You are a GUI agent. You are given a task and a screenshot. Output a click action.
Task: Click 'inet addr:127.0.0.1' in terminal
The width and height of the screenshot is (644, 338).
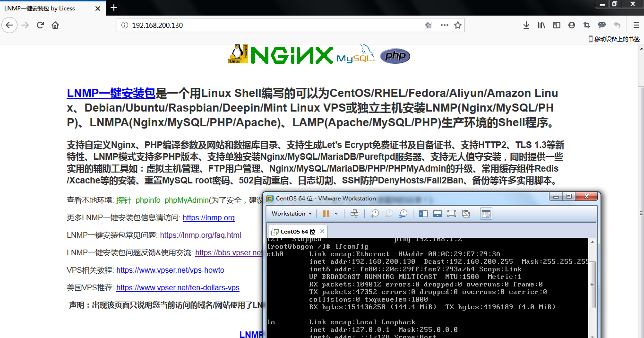point(349,329)
